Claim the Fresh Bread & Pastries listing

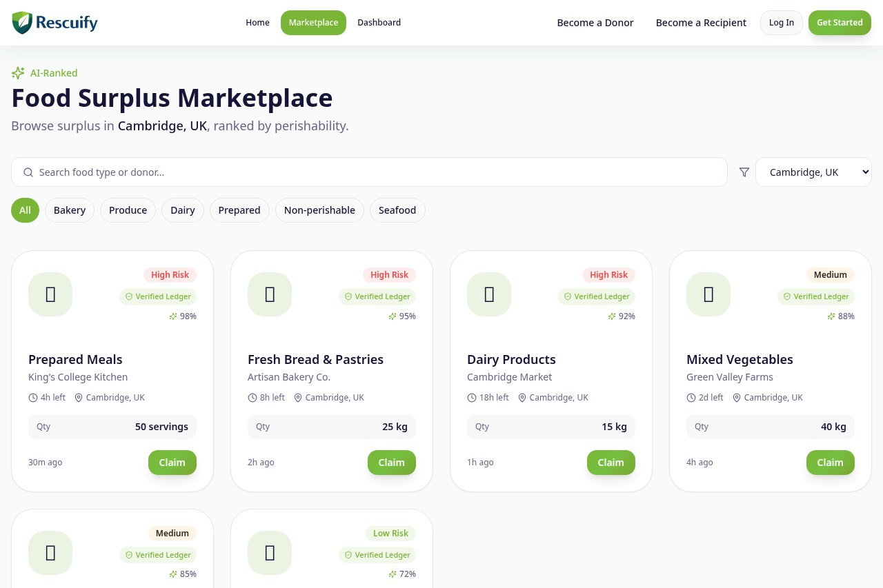point(392,463)
